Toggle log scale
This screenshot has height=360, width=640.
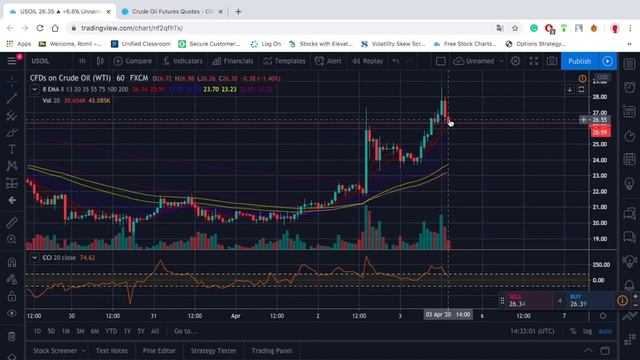point(587,331)
